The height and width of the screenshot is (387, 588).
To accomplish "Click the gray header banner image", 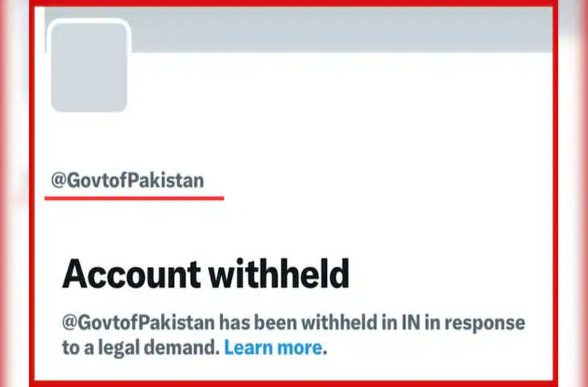I will [342, 29].
